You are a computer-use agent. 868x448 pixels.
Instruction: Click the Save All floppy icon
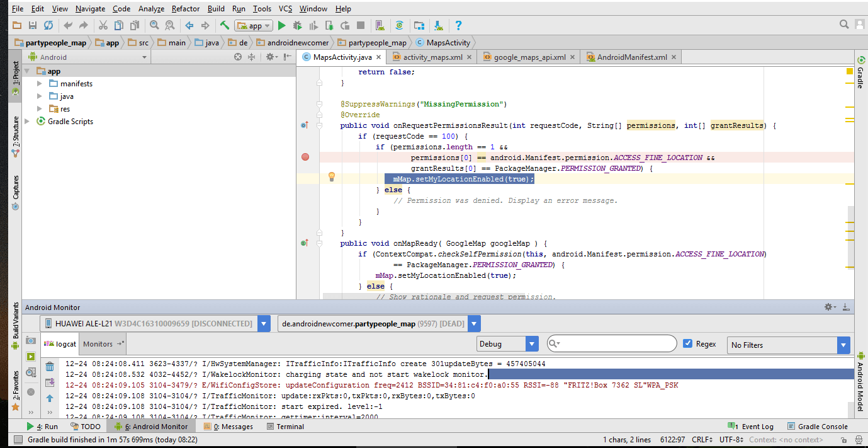point(33,26)
